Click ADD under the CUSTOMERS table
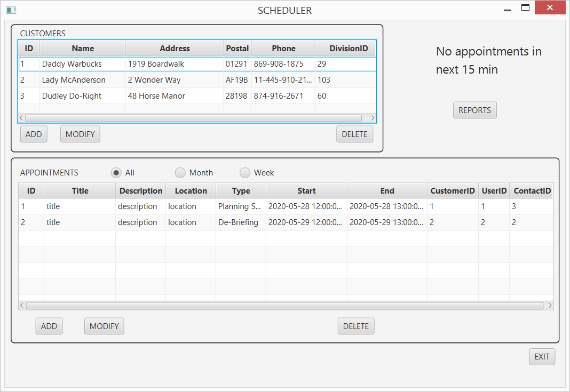 point(33,134)
